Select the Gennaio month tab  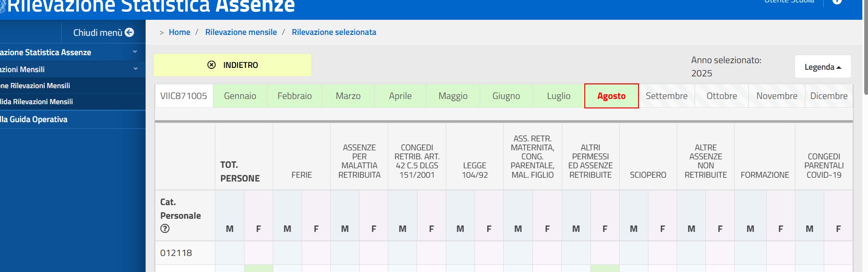(240, 96)
